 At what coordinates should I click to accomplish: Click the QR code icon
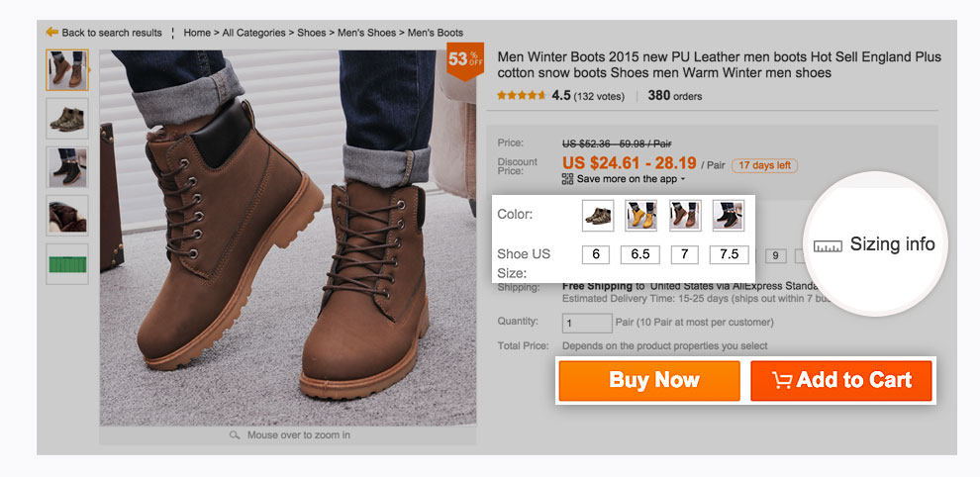pyautogui.click(x=567, y=179)
